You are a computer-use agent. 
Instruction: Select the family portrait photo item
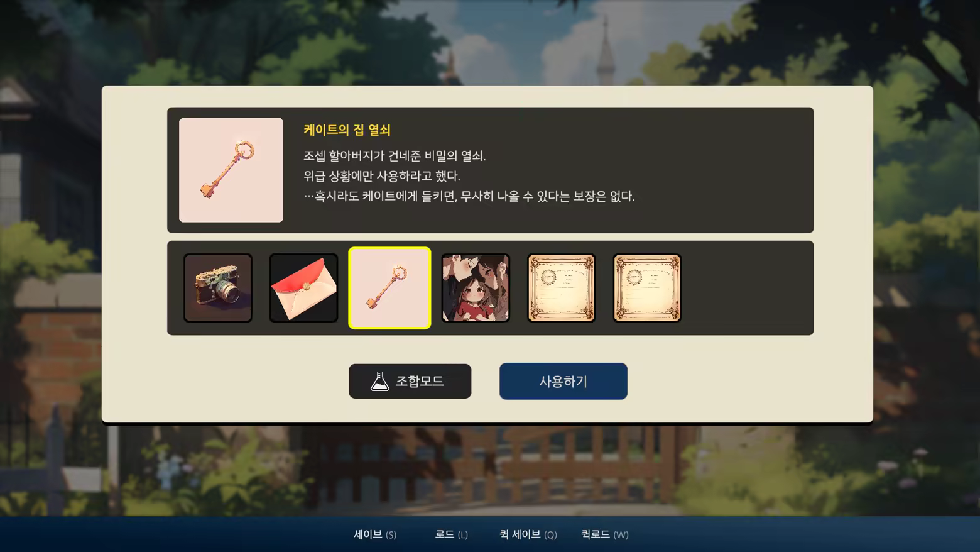click(x=476, y=288)
